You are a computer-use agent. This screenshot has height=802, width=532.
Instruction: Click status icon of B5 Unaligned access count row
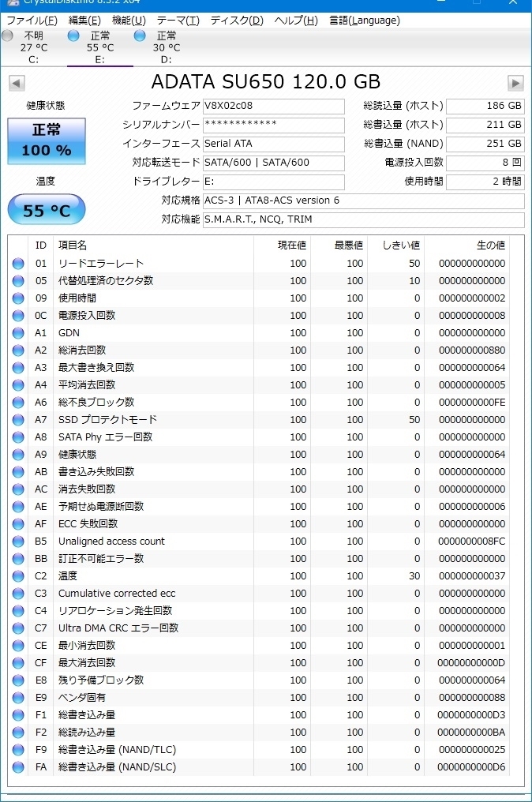[x=18, y=542]
